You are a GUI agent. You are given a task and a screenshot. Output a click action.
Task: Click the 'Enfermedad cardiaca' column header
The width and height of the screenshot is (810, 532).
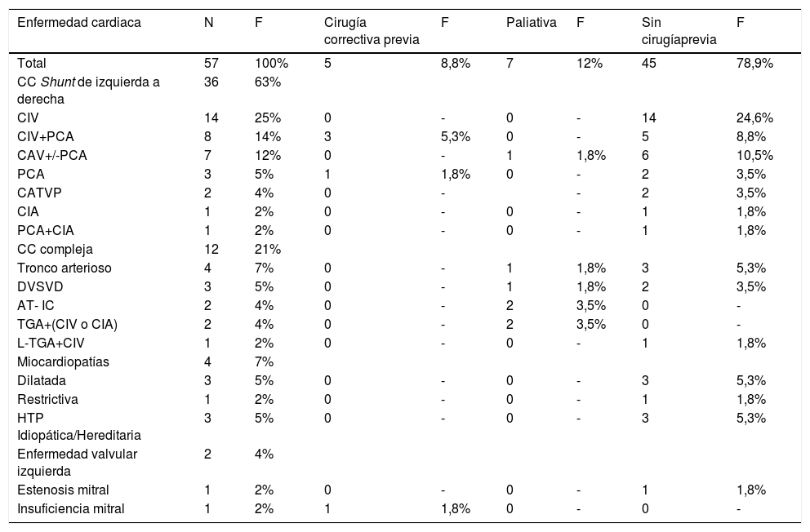pos(78,23)
